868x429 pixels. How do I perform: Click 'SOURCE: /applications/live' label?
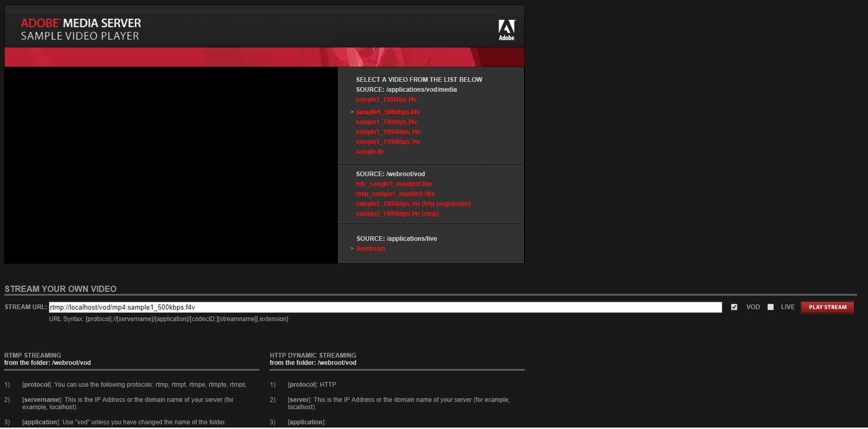(x=397, y=239)
